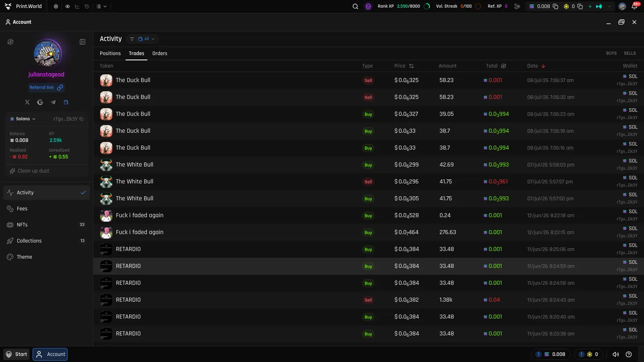The height and width of the screenshot is (362, 644).
Task: Click the julianstageod profile picture
Action: (47, 53)
